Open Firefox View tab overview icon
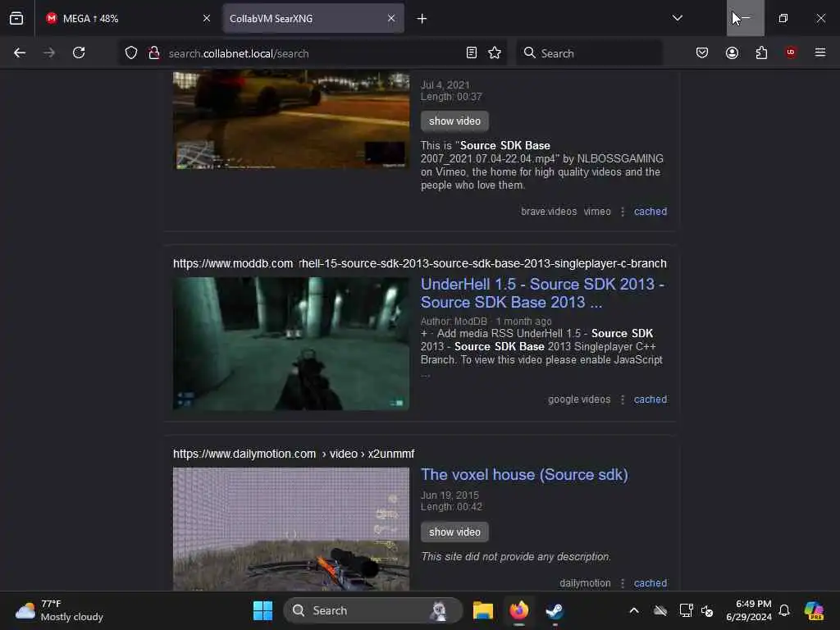Screen dimensions: 840x630 click(x=16, y=18)
